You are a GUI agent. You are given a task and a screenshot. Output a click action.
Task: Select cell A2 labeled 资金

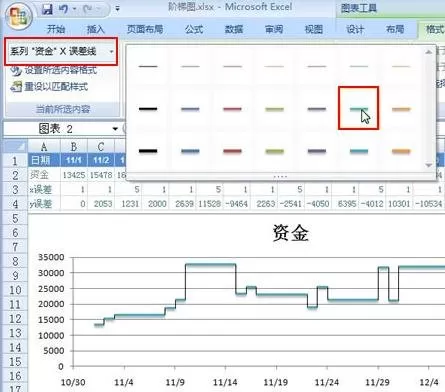44,175
